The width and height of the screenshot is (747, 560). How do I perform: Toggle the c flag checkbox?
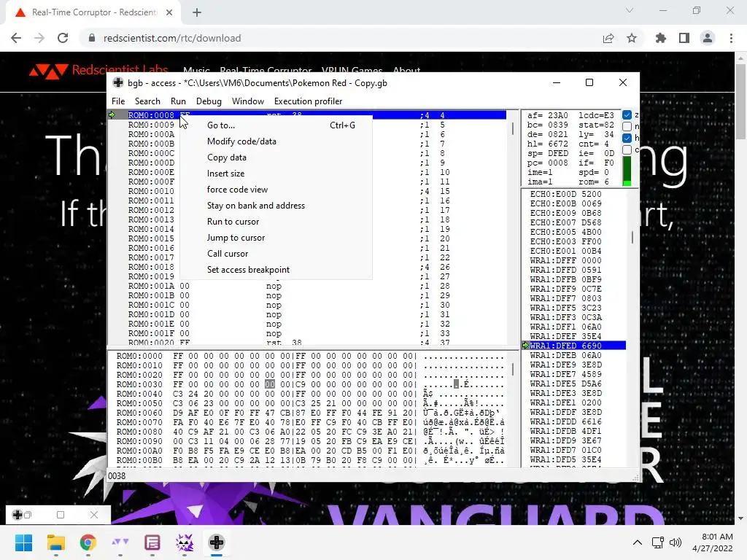[x=627, y=149]
